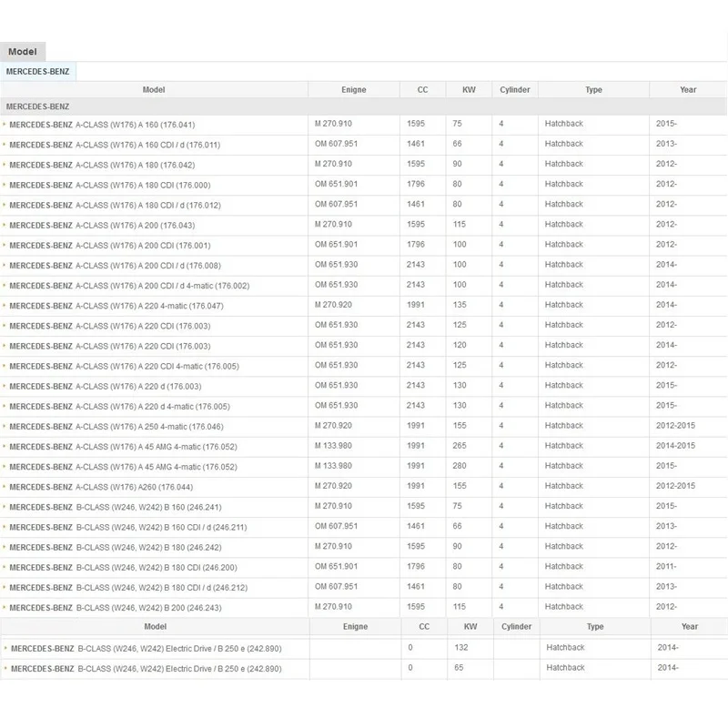
Task: Click the KW column header above the A 160 row
Action: (469, 89)
